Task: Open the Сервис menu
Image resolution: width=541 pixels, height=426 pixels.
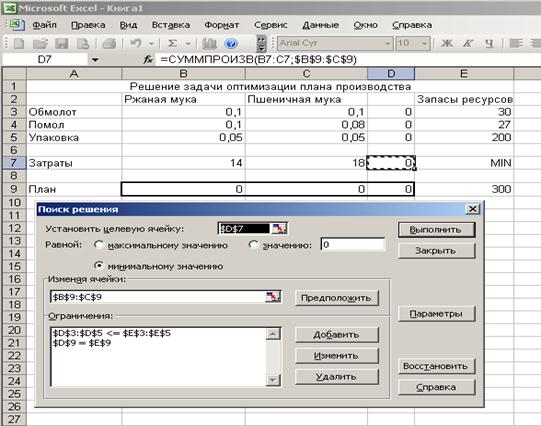Action: click(x=270, y=25)
